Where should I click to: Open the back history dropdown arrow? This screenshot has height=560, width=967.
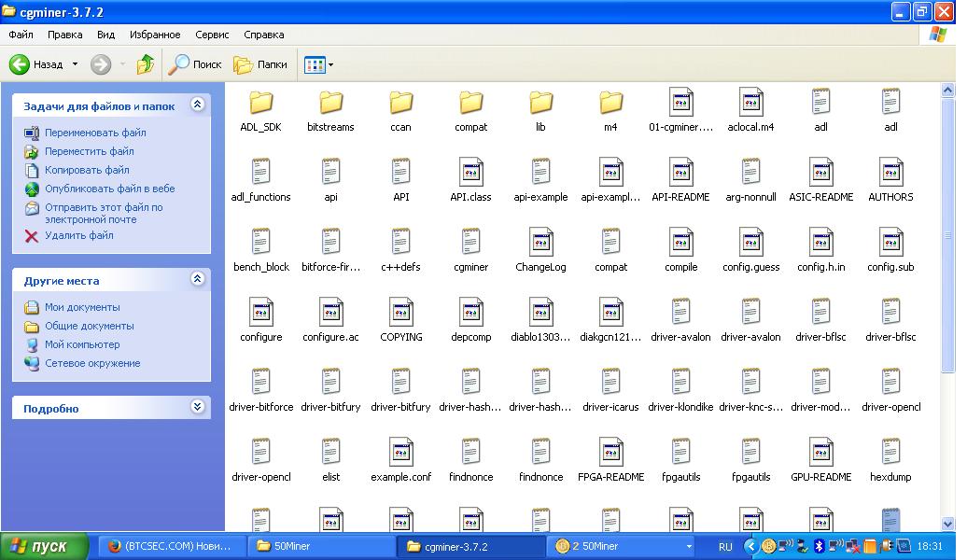point(76,64)
